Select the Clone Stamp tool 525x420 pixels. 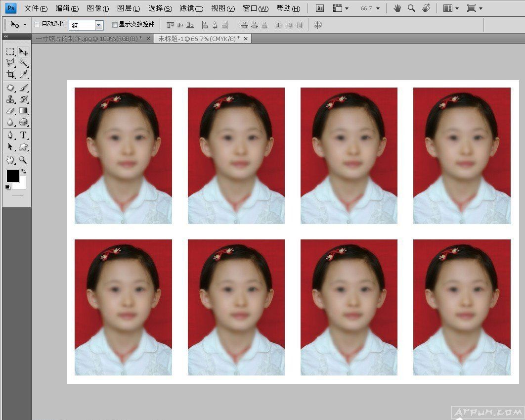pos(10,99)
